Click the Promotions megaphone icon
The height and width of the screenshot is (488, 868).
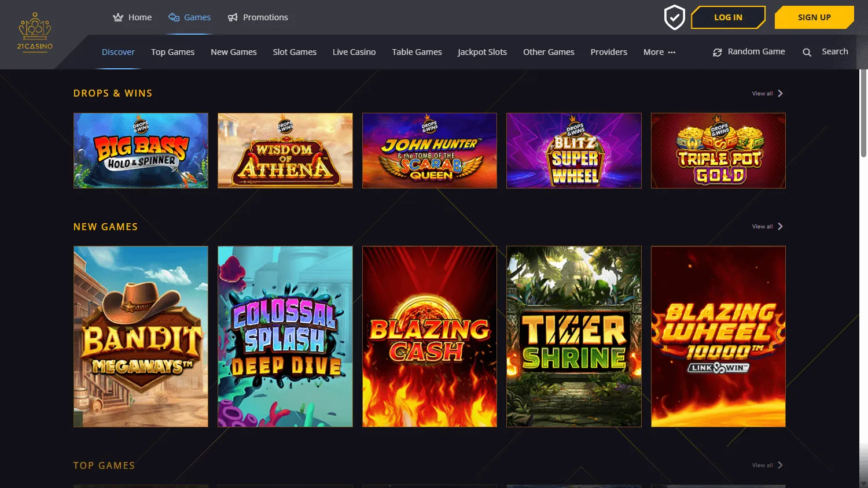tap(234, 17)
